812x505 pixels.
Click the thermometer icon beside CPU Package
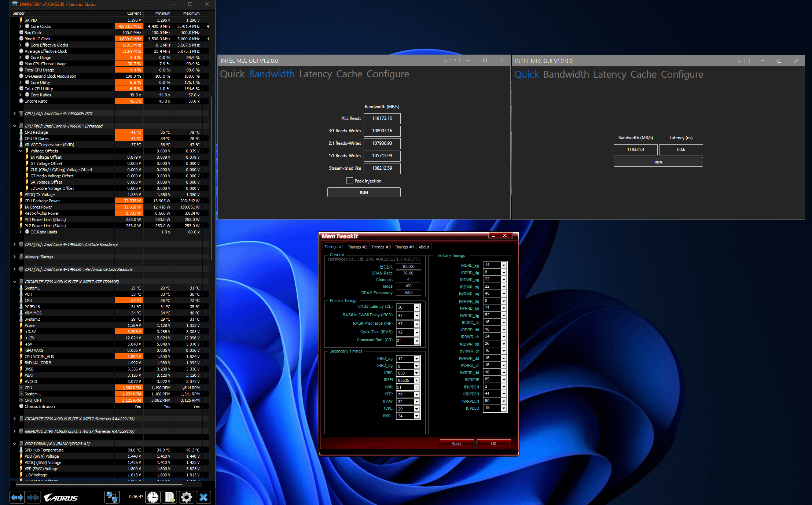pos(21,132)
